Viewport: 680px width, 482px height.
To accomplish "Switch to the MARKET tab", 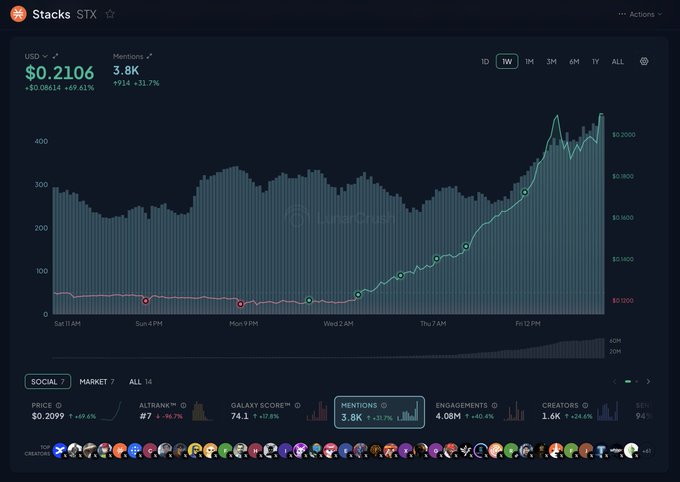I will pyautogui.click(x=97, y=382).
